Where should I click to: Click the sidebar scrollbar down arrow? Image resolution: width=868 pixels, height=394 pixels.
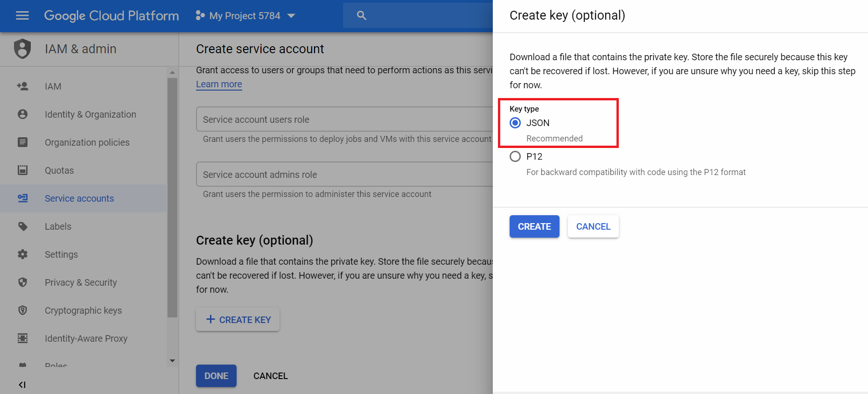[172, 361]
